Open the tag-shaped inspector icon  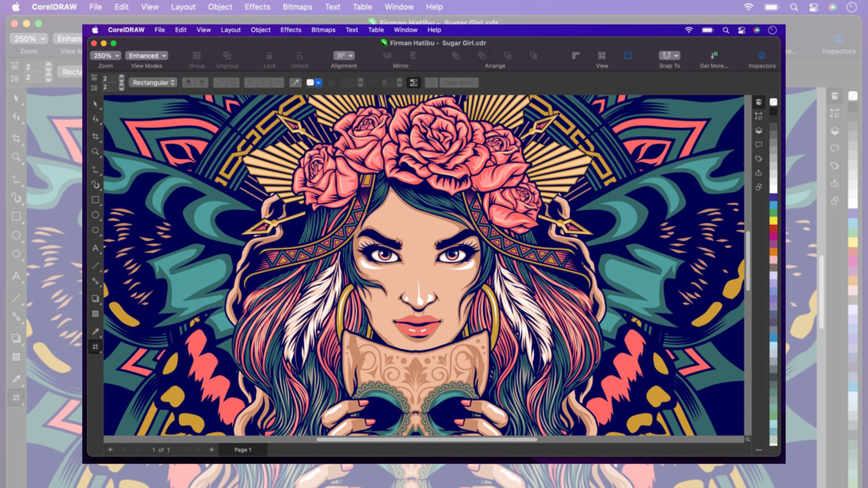tap(759, 159)
